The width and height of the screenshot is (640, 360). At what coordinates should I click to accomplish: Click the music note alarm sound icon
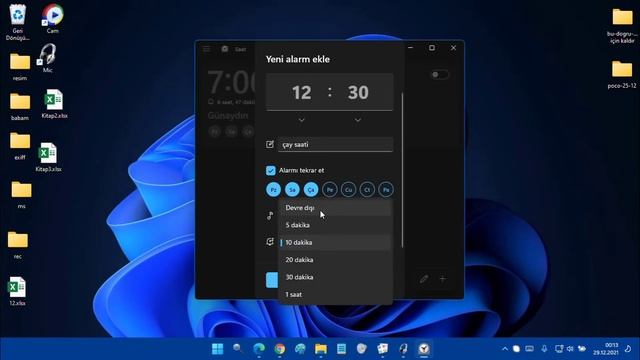270,216
